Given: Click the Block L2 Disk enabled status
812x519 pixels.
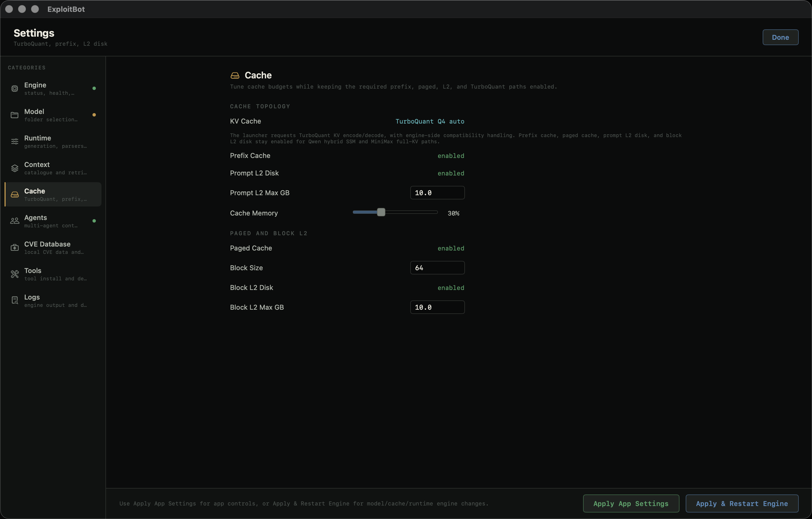Looking at the screenshot, I should click(x=451, y=288).
